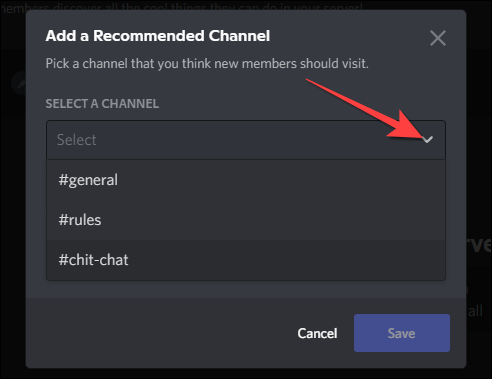Click the Select placeholder field
This screenshot has width=492, height=379.
[246, 140]
